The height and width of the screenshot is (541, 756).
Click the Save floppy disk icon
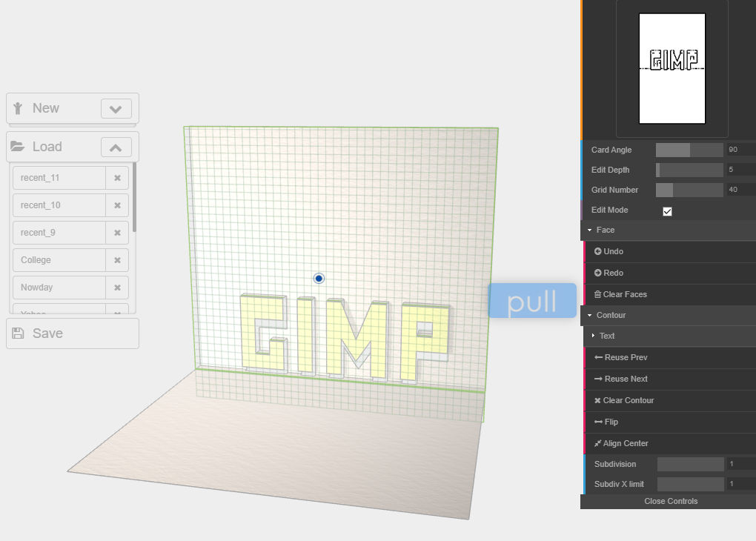point(18,333)
